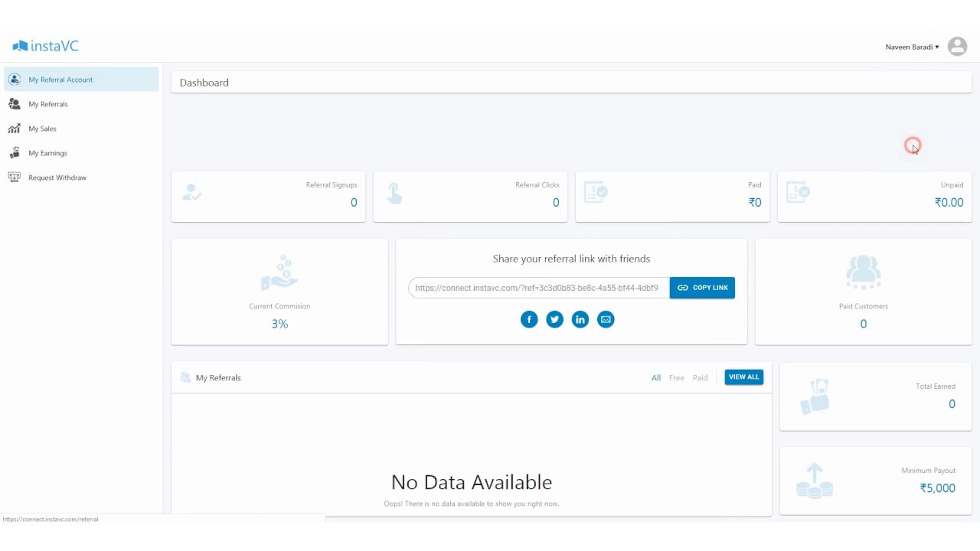Click the Current Commision label
The height and width of the screenshot is (551, 980).
click(279, 306)
